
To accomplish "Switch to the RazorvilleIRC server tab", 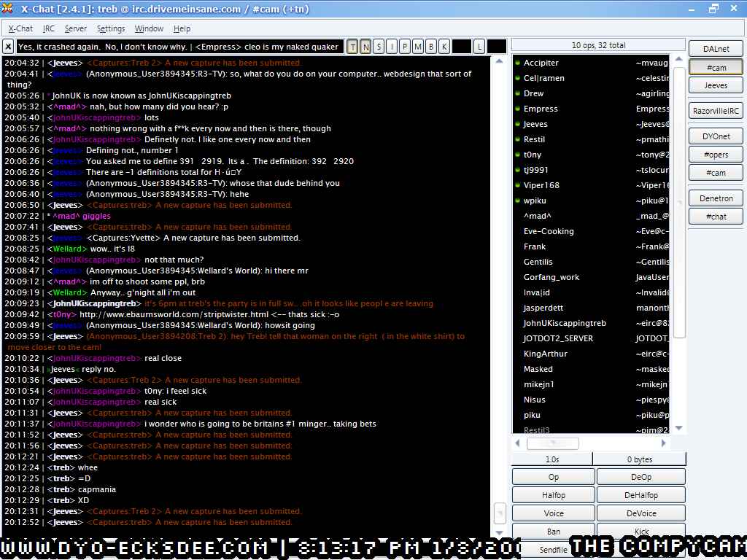I will click(x=716, y=111).
